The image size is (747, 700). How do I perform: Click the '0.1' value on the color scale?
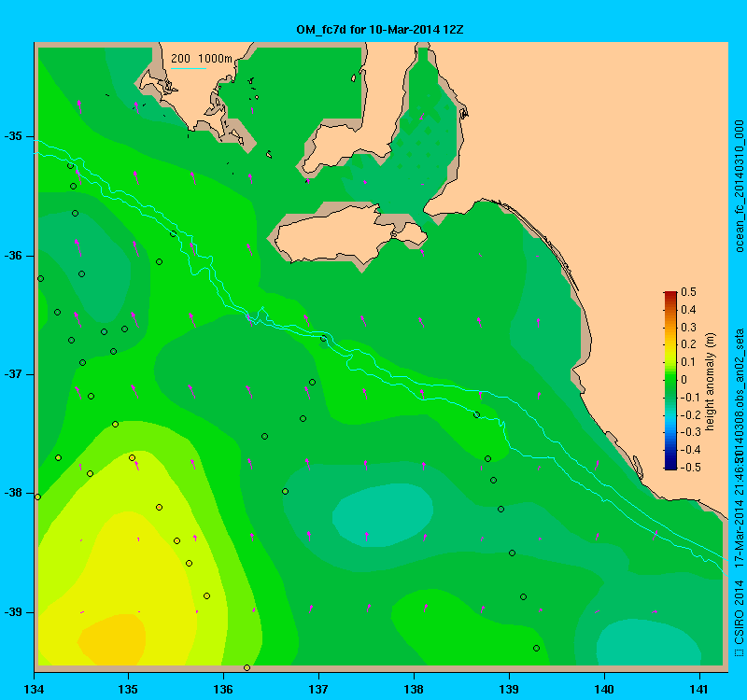tap(688, 362)
